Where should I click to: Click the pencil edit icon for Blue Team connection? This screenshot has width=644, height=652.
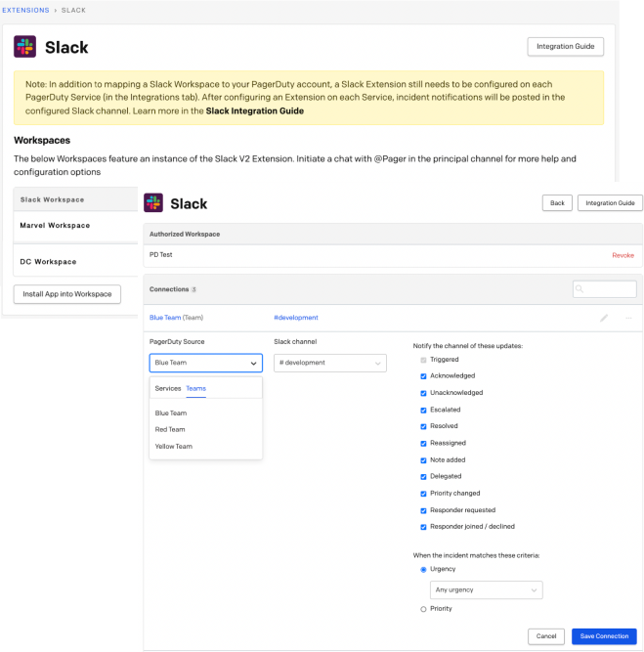click(604, 318)
